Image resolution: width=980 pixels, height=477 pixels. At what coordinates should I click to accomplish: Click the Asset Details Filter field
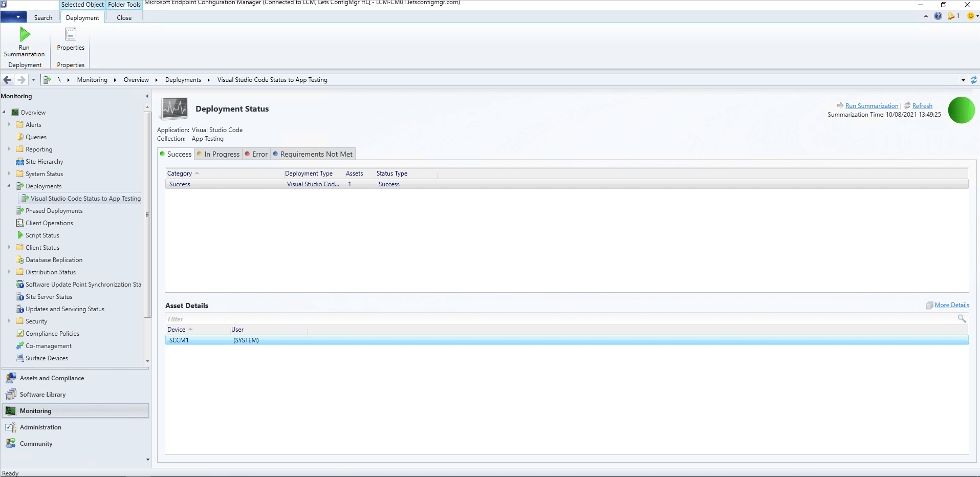tap(560, 319)
